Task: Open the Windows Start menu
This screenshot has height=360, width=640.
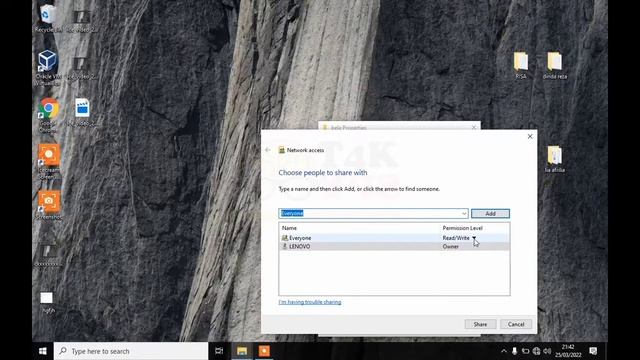Action: tap(42, 351)
